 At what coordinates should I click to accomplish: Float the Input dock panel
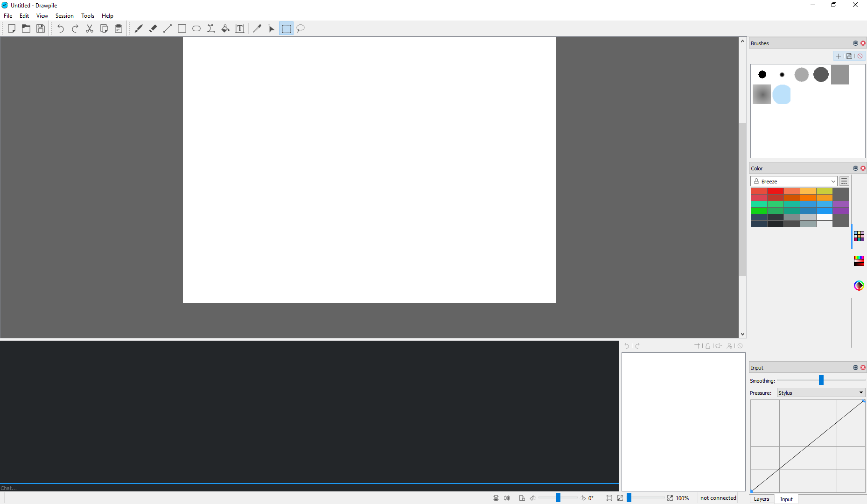pos(855,367)
